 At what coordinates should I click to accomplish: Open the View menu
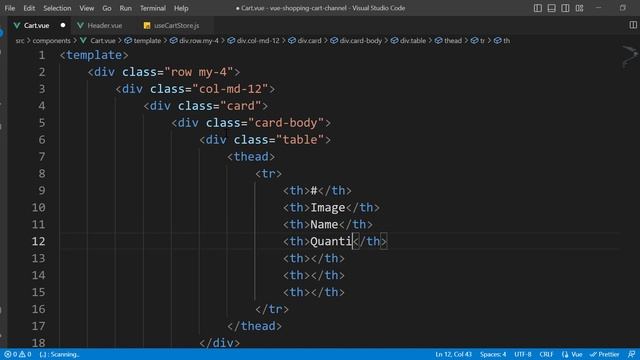87,8
